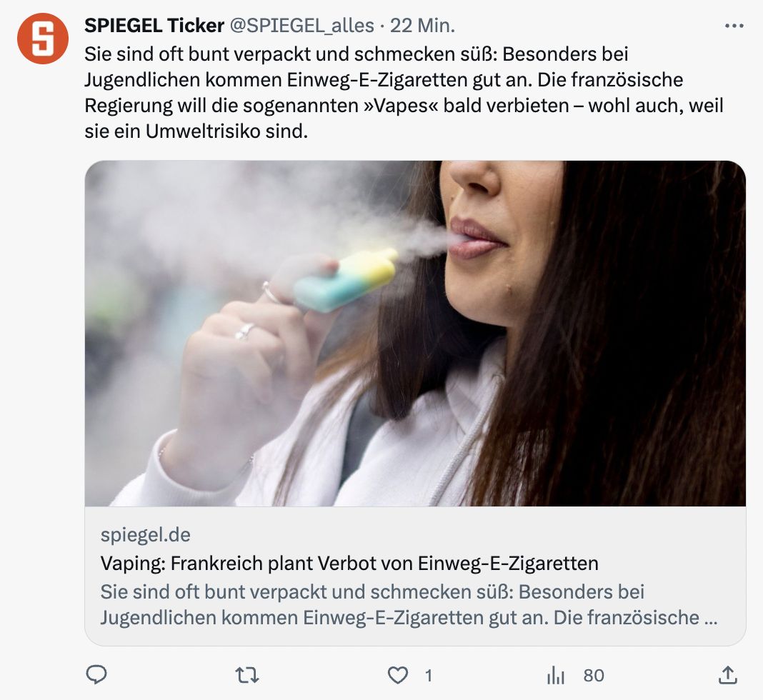
Task: Reply to the SPIEGEL tweet
Action: point(96,675)
